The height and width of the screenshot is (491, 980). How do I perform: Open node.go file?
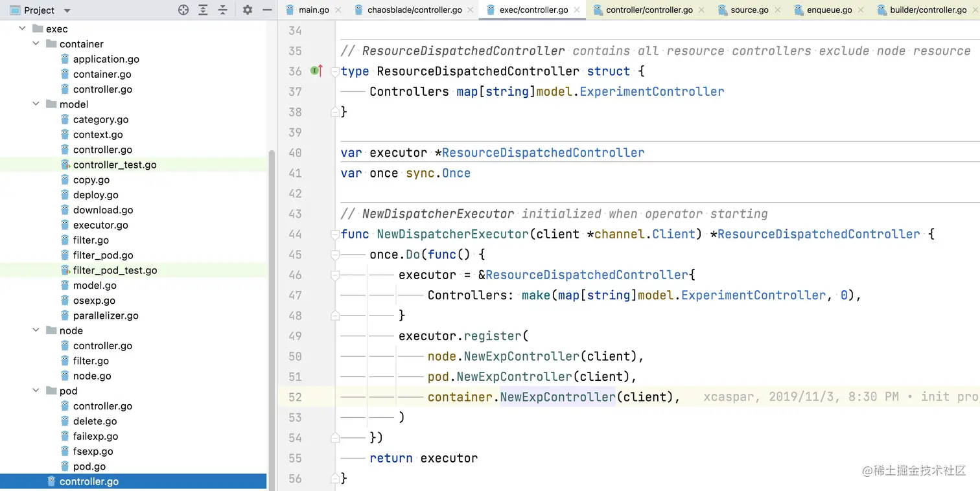pos(92,376)
